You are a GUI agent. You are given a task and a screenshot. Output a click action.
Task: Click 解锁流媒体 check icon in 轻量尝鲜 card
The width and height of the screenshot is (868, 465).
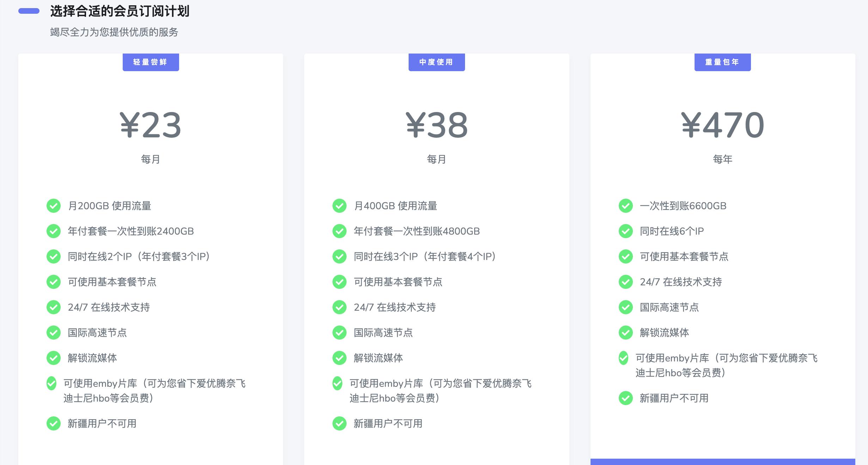coord(54,358)
